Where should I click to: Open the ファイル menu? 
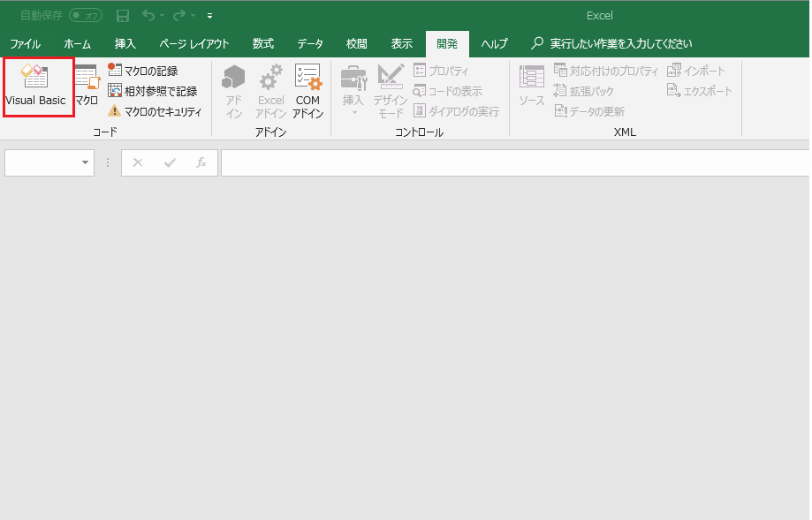[25, 44]
